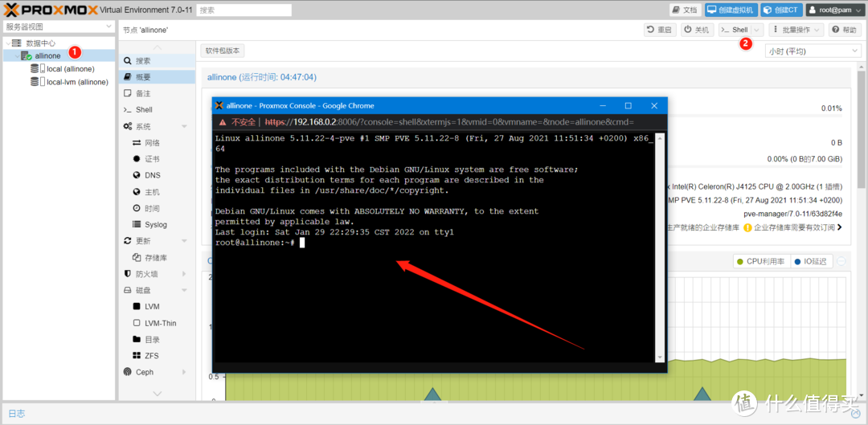Open the DNS settings item
Image resolution: width=868 pixels, height=425 pixels.
coord(157,175)
